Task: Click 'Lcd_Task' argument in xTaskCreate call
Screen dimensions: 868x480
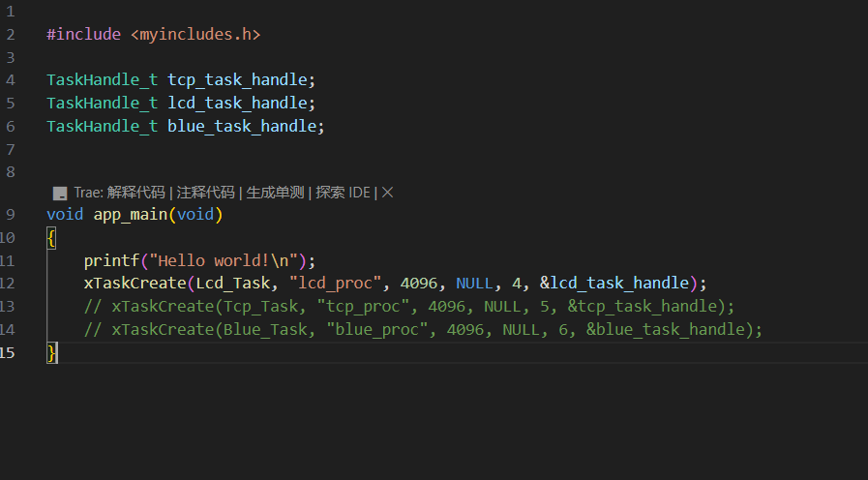Action: pyautogui.click(x=232, y=284)
